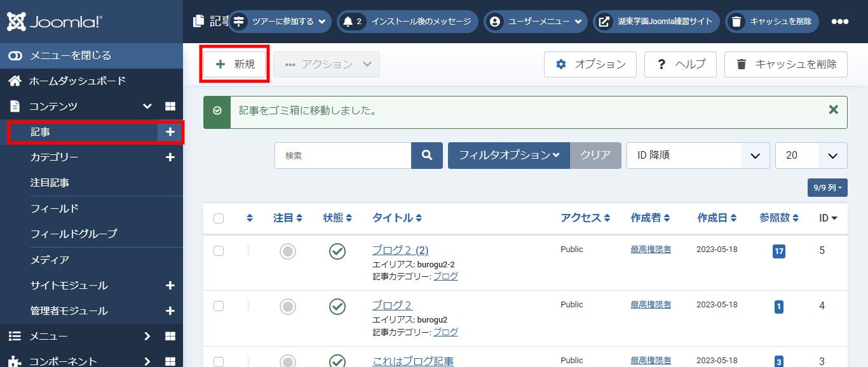The height and width of the screenshot is (367, 868).
Task: Open the ID 降順 sort dropdown
Action: point(696,156)
